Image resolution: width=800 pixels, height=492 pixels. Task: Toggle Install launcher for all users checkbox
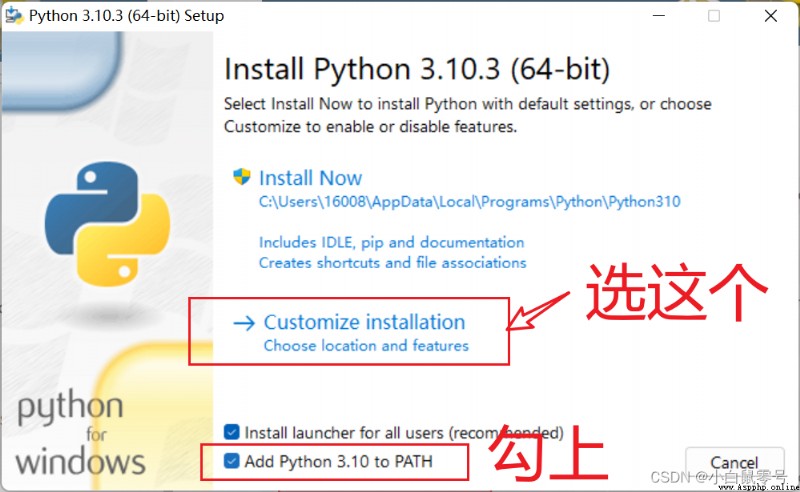(x=232, y=432)
